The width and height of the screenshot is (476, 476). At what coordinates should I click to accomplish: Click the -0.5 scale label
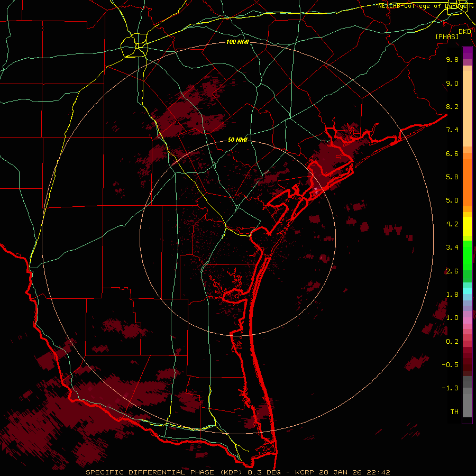coord(450,365)
